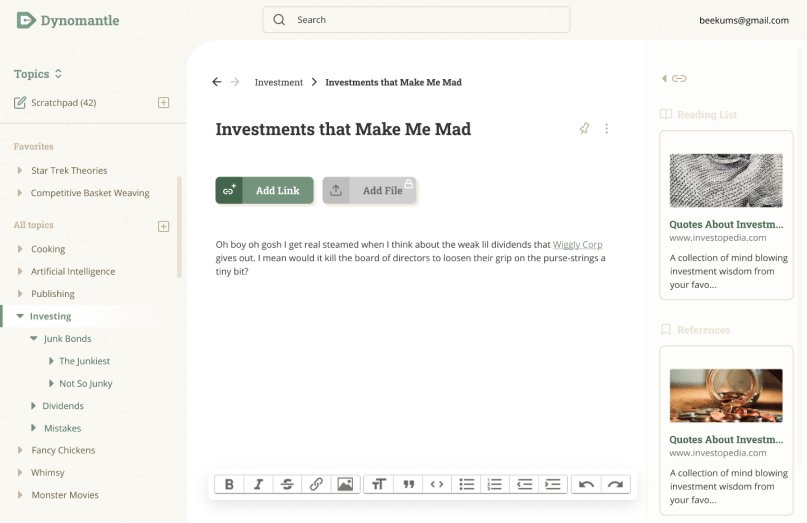The image size is (807, 523).
Task: Open the Monster Movies topic
Action: tap(65, 495)
